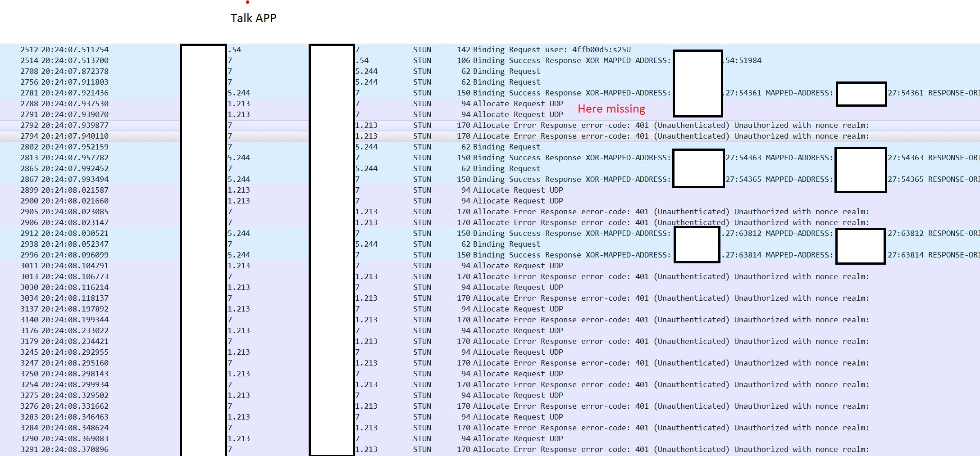Select packet 2899 Allocate Request UDP
Screen dimensions: 980x456
(x=490, y=190)
